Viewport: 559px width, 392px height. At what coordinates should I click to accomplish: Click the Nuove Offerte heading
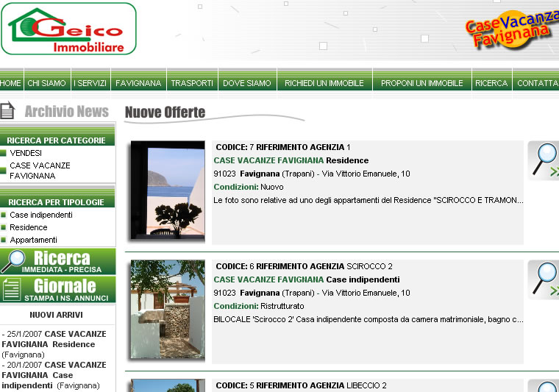tap(165, 113)
